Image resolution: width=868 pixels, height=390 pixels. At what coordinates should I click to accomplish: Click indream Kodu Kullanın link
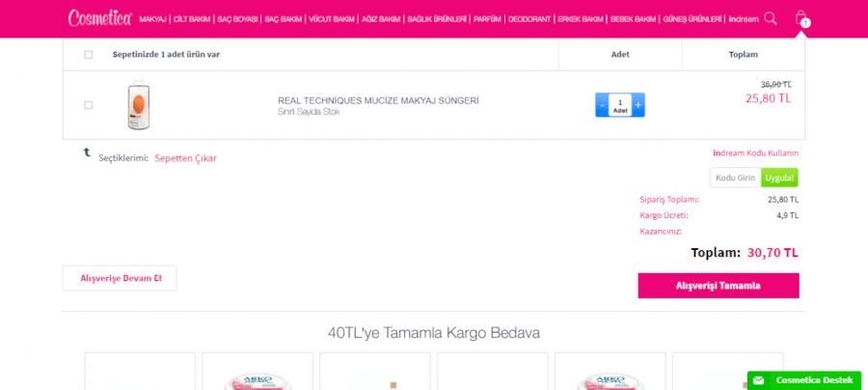pyautogui.click(x=755, y=153)
